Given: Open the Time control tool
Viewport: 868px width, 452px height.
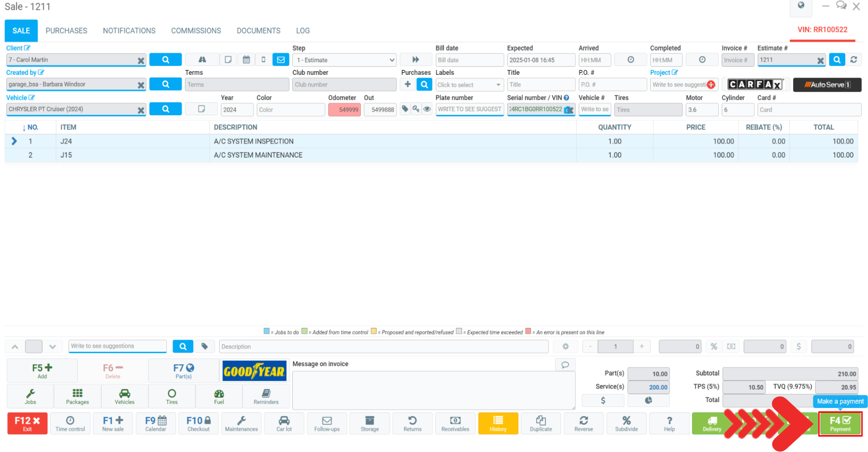Looking at the screenshot, I should click(70, 423).
